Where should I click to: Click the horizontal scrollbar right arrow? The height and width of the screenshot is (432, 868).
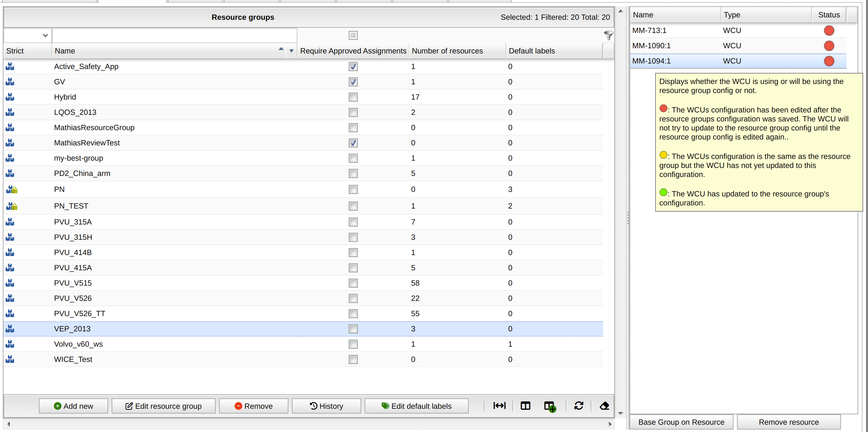tap(610, 424)
